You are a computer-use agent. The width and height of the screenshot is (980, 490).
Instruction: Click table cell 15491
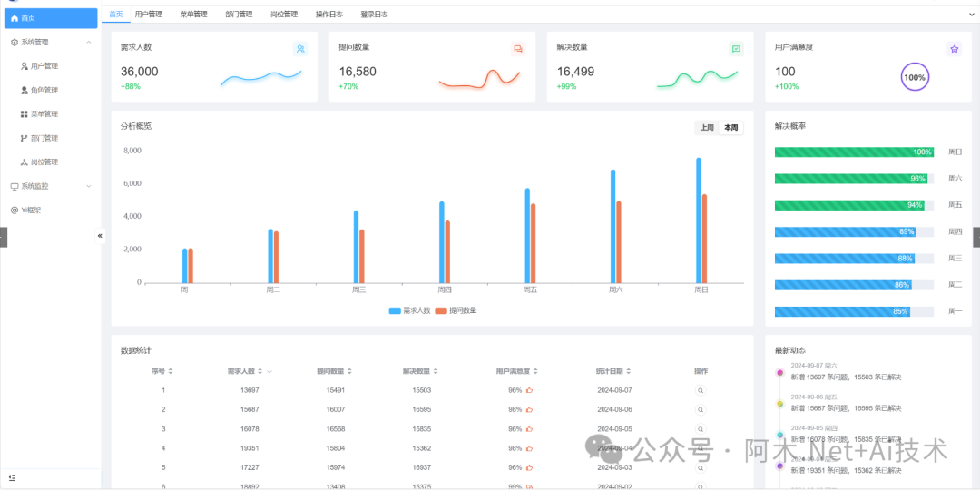tap(336, 390)
